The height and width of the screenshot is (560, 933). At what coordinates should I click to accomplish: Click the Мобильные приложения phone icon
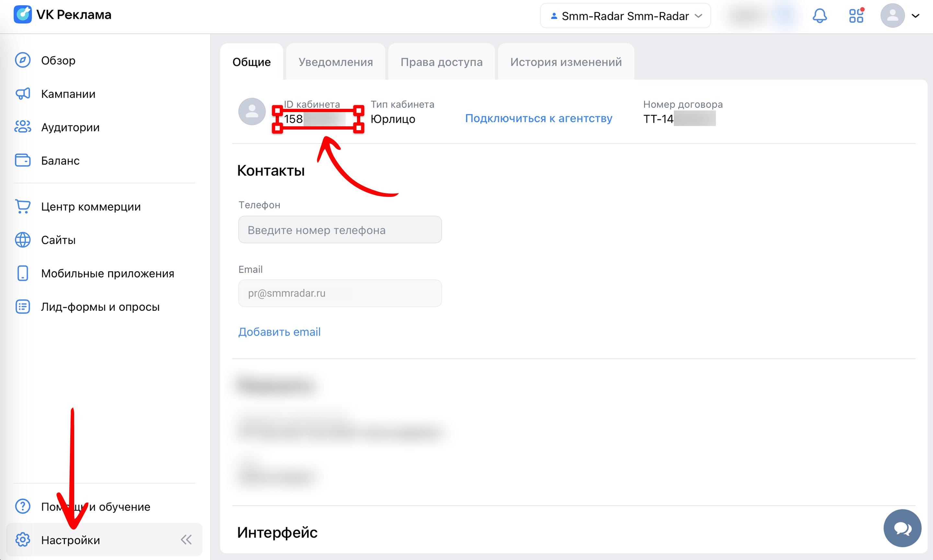[23, 273]
